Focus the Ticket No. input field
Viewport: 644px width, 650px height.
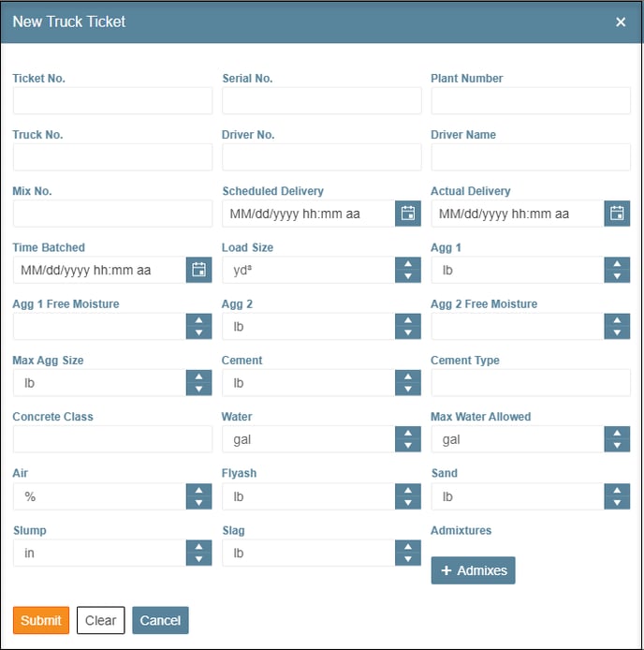pos(112,101)
